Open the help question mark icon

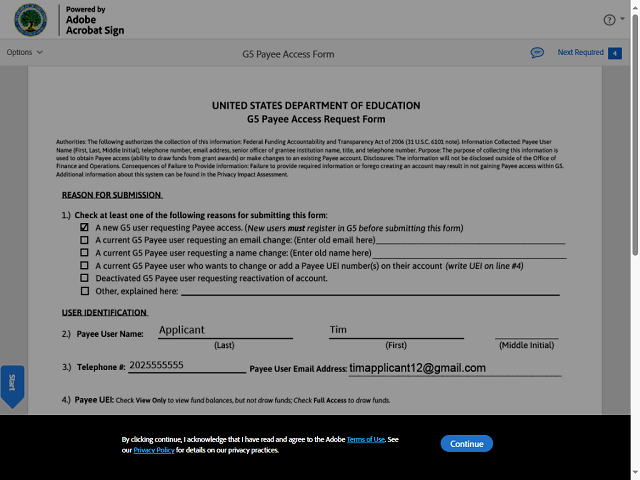tap(609, 20)
